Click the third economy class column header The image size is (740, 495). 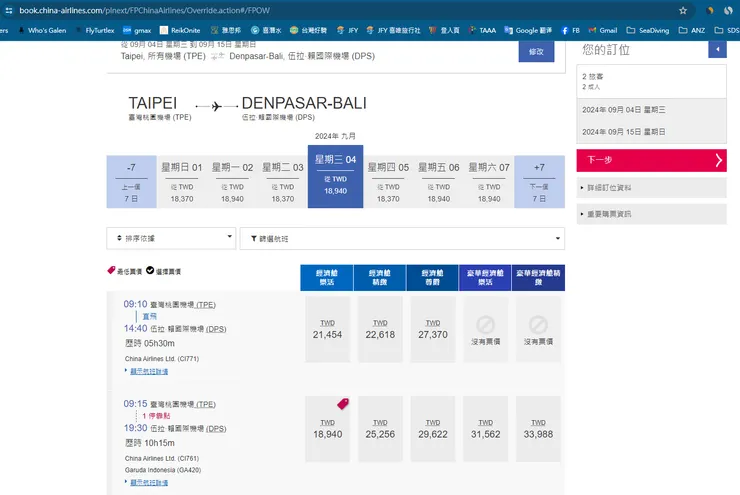(x=432, y=277)
